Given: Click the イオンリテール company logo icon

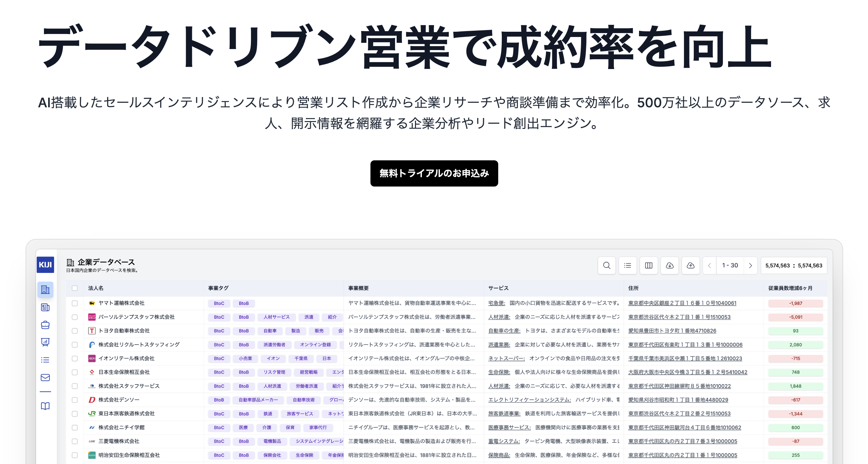Looking at the screenshot, I should click(92, 358).
